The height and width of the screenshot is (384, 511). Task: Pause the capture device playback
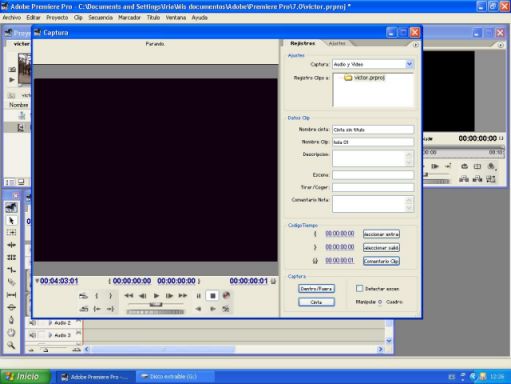[199, 296]
